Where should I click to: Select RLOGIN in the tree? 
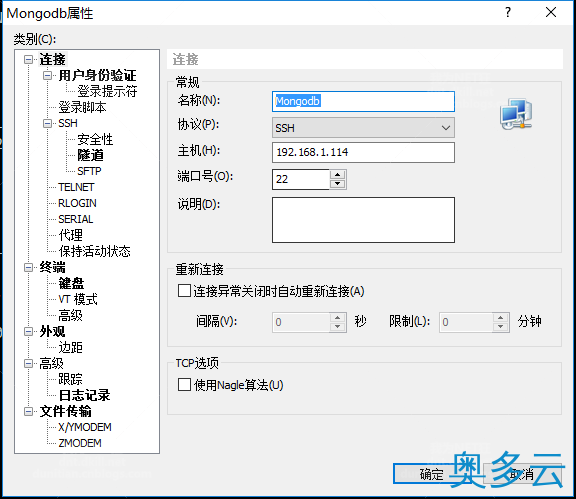pyautogui.click(x=78, y=203)
